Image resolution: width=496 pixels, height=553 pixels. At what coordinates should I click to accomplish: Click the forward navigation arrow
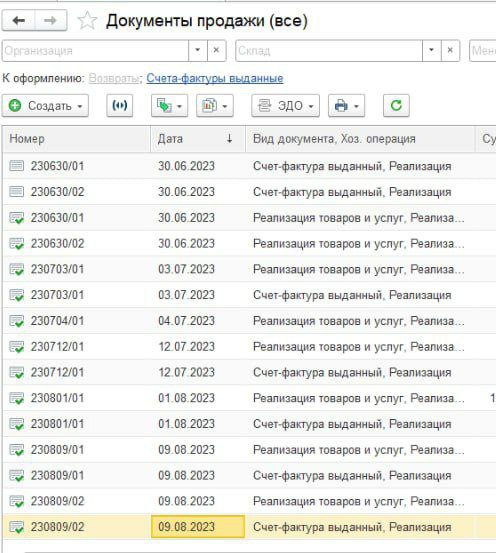tap(50, 21)
